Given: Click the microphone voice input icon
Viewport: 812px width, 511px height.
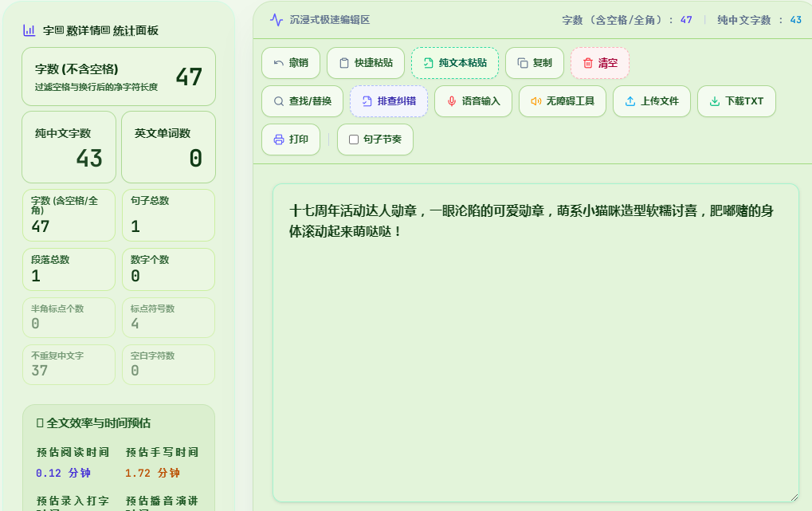Looking at the screenshot, I should click(452, 101).
